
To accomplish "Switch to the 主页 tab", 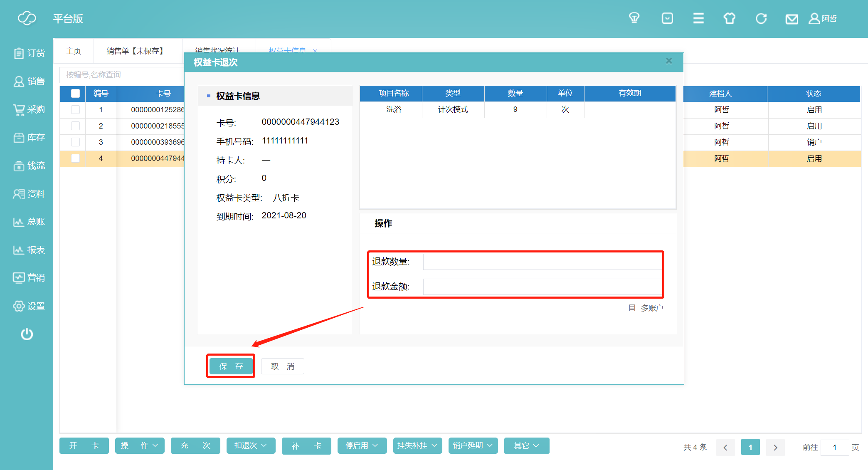I will coord(74,51).
